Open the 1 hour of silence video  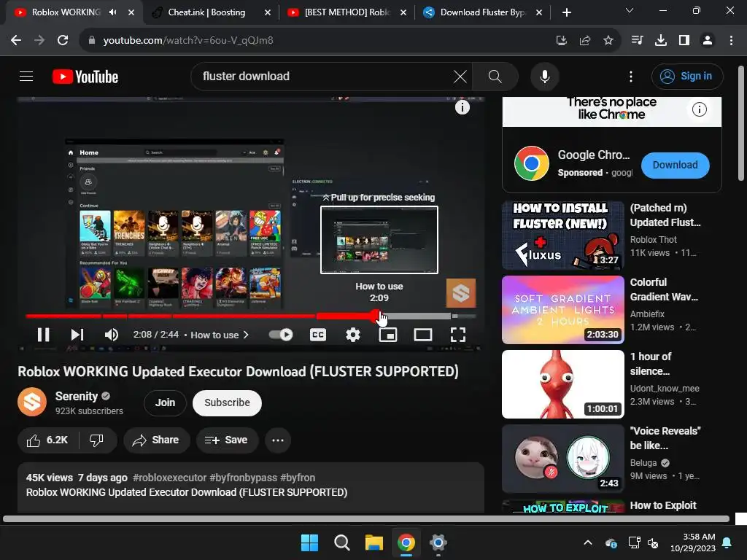tap(562, 384)
